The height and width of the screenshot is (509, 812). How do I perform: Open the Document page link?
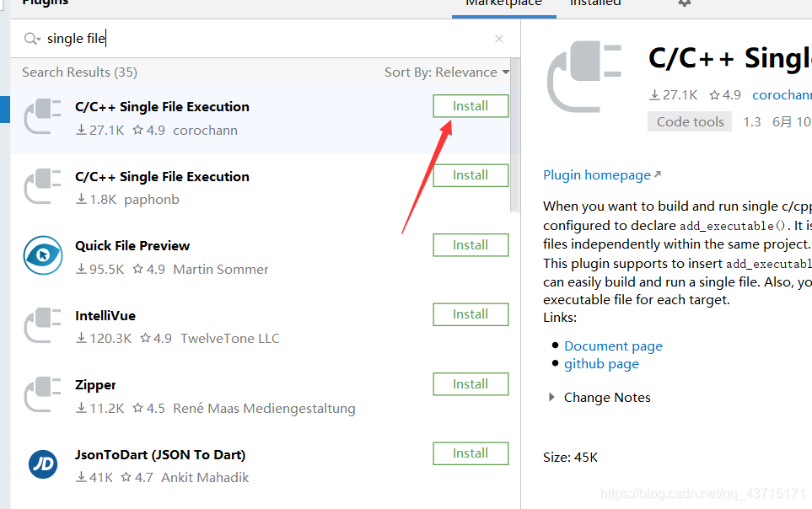(x=613, y=346)
